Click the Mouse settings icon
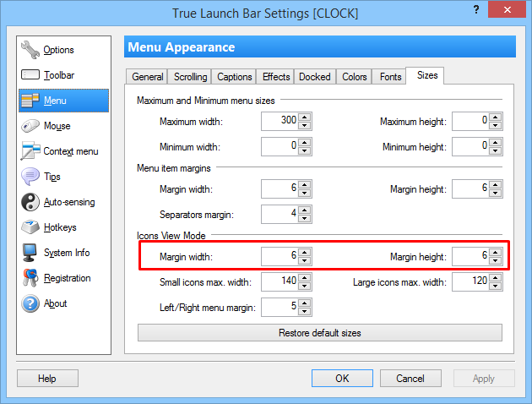Image resolution: width=532 pixels, height=404 pixels. pos(30,126)
